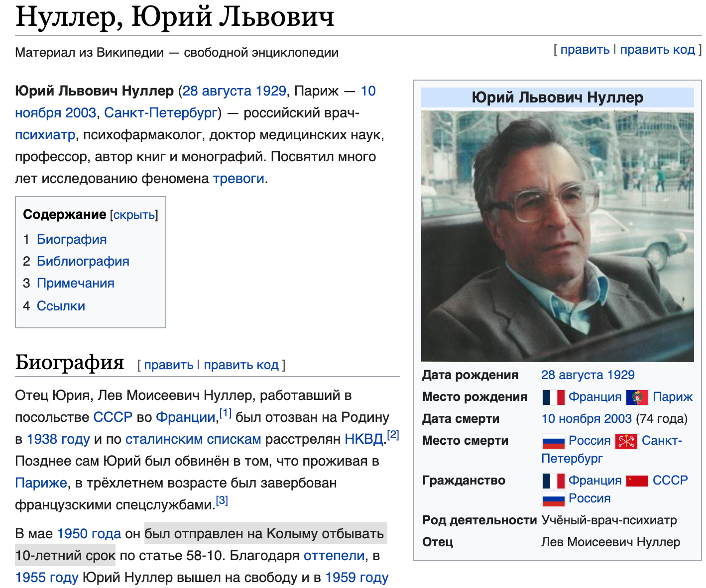Open the Париже link in the biography text
The image size is (706, 588).
[41, 483]
